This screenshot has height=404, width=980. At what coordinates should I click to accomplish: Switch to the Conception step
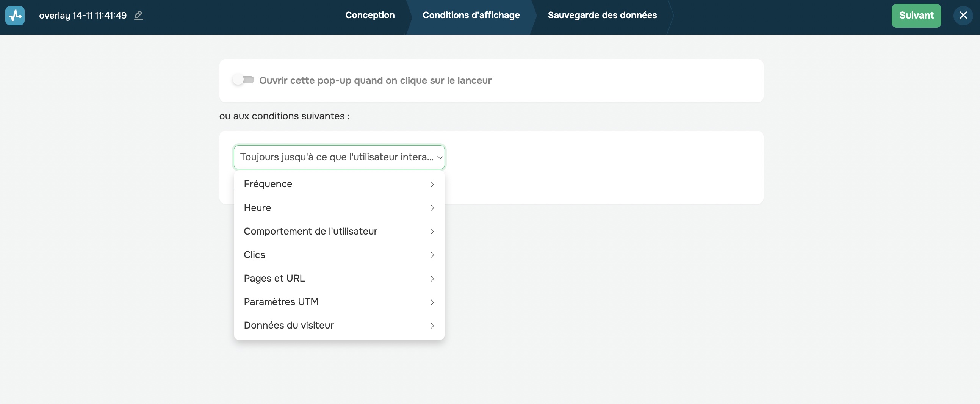[369, 15]
